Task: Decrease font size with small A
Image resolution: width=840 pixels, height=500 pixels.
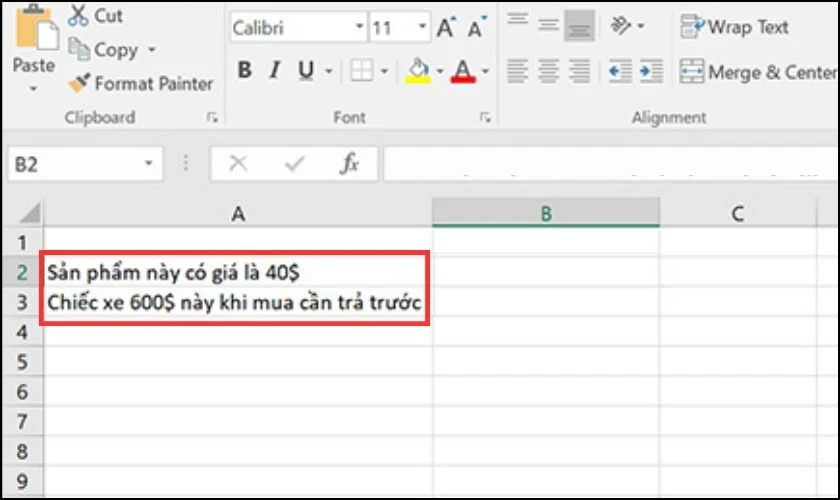Action: click(476, 27)
